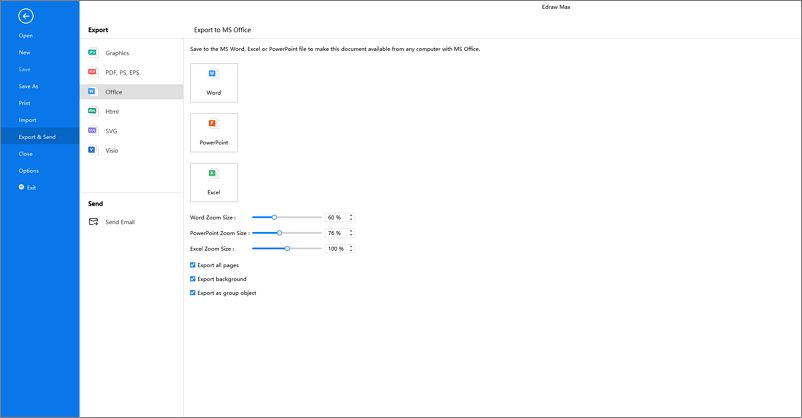Open the Graphics export icon

(x=93, y=52)
